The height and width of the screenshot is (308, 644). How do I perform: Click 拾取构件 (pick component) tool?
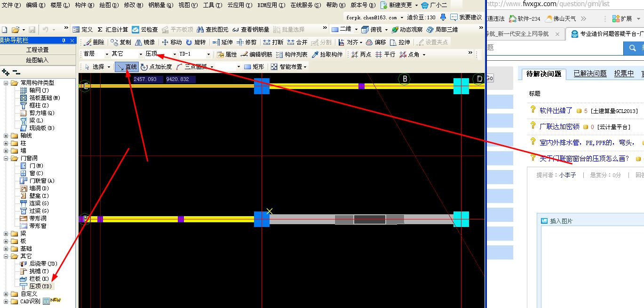327,55
